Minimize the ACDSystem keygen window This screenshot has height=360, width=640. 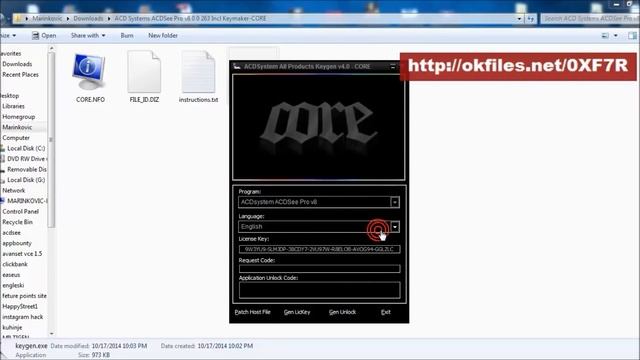coord(393,67)
